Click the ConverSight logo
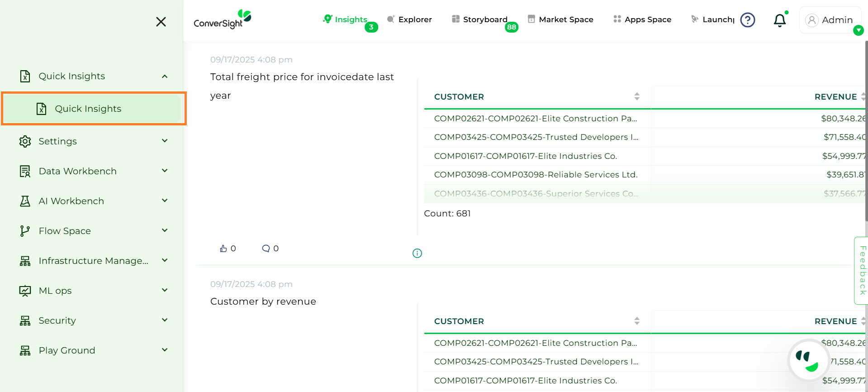Image resolution: width=868 pixels, height=392 pixels. pos(222,19)
